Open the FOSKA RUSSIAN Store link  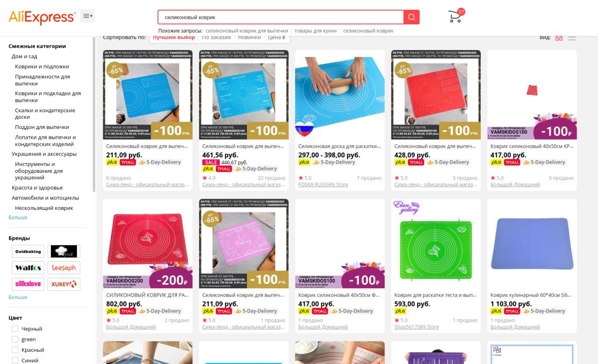323,185
